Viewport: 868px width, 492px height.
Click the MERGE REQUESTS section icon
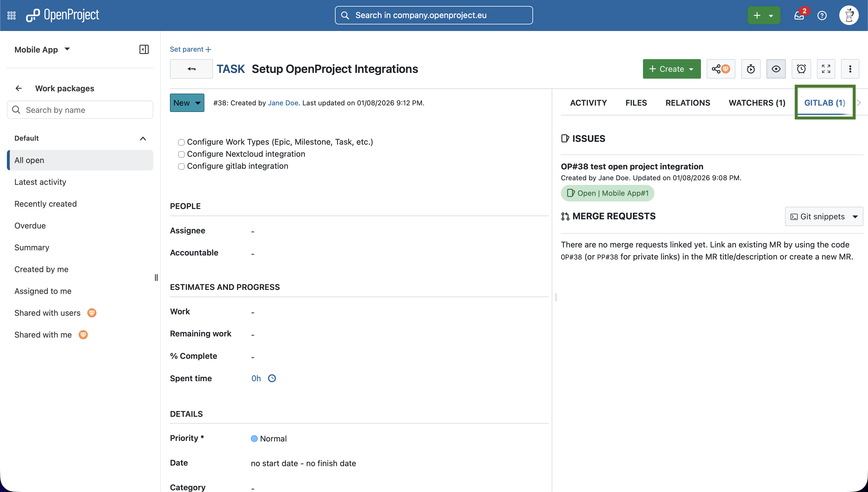click(x=565, y=216)
